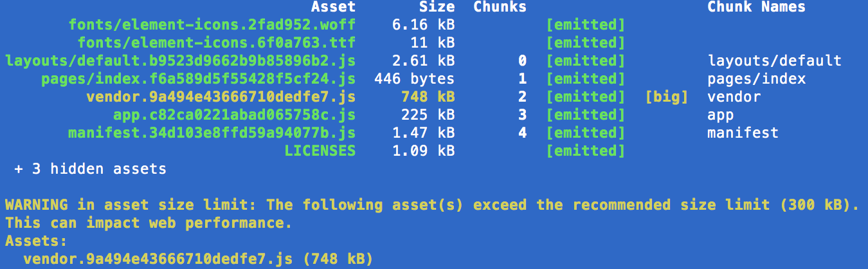Click the fonts/element-icons.2fad952.woff asset name
868x269 pixels.
[212, 25]
